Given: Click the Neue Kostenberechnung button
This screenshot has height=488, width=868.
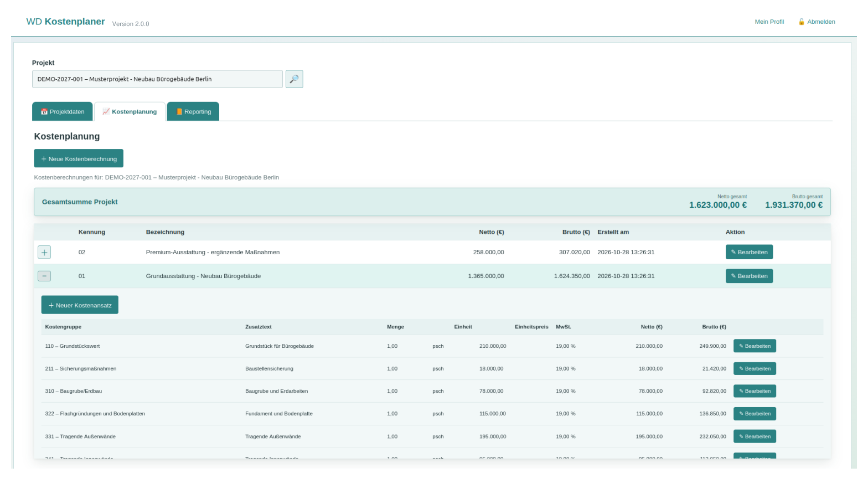Looking at the screenshot, I should click(x=79, y=158).
